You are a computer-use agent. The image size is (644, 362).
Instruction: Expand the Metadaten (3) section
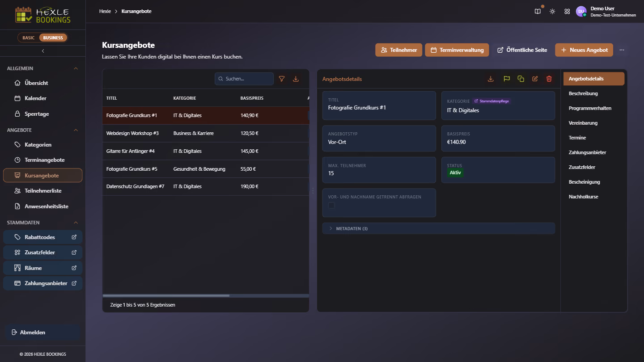438,228
